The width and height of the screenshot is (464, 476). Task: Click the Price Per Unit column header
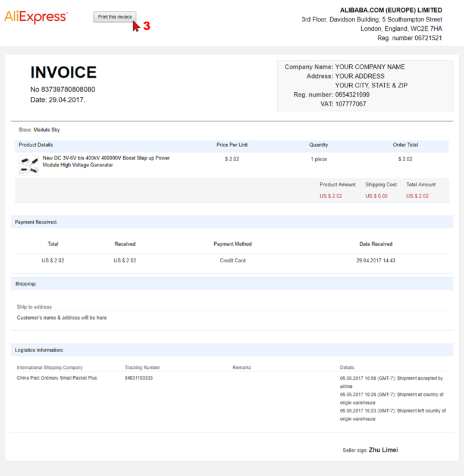click(232, 145)
